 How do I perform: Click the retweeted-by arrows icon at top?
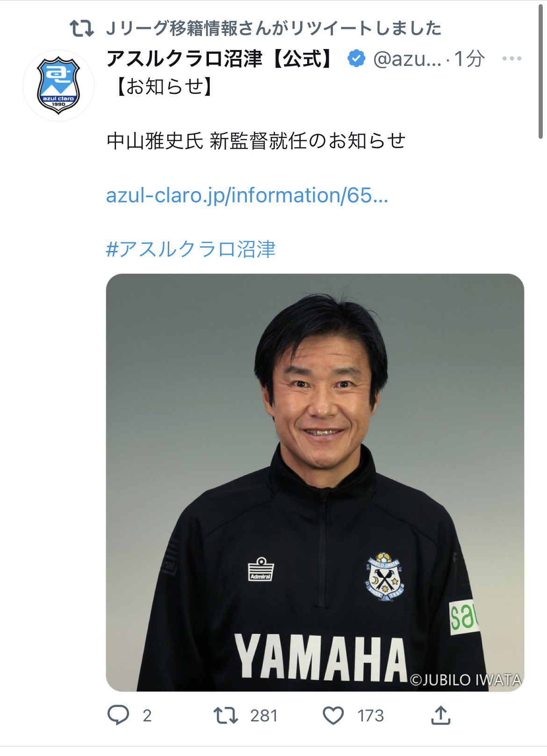coord(82,29)
